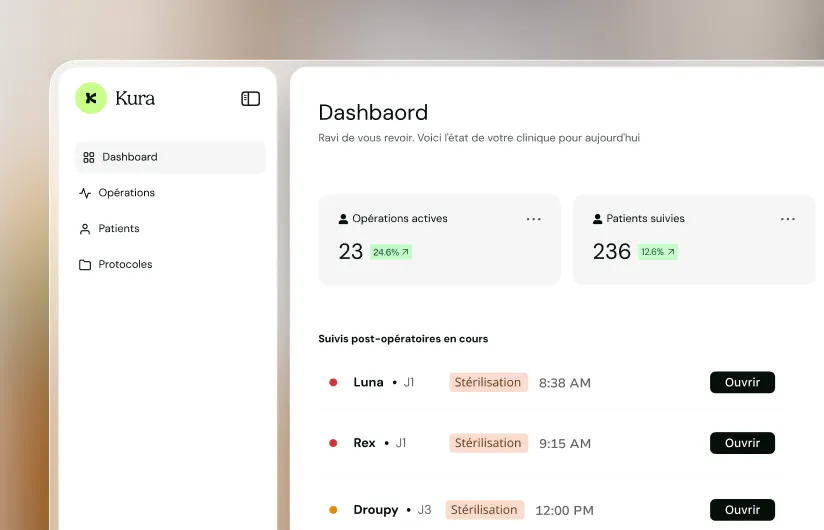824x530 pixels.
Task: Open Opérations via the pulse icon
Action: tap(85, 193)
